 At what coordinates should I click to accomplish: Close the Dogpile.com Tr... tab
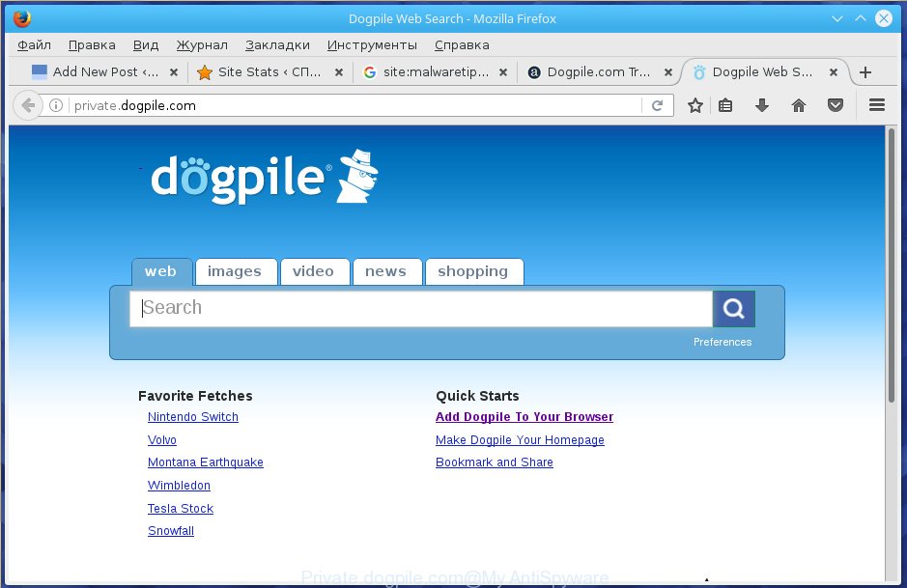pos(668,72)
